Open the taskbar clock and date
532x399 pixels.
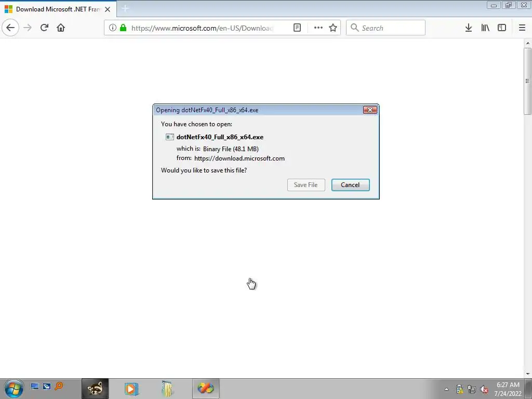tap(508, 389)
